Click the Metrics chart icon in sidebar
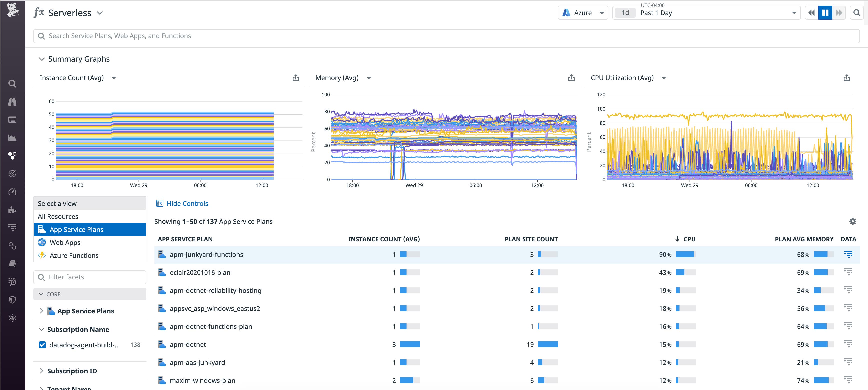868x390 pixels. [13, 138]
